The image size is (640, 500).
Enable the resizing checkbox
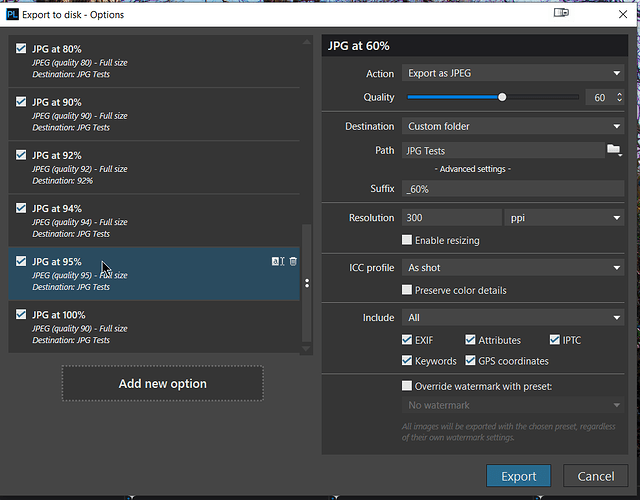click(407, 240)
